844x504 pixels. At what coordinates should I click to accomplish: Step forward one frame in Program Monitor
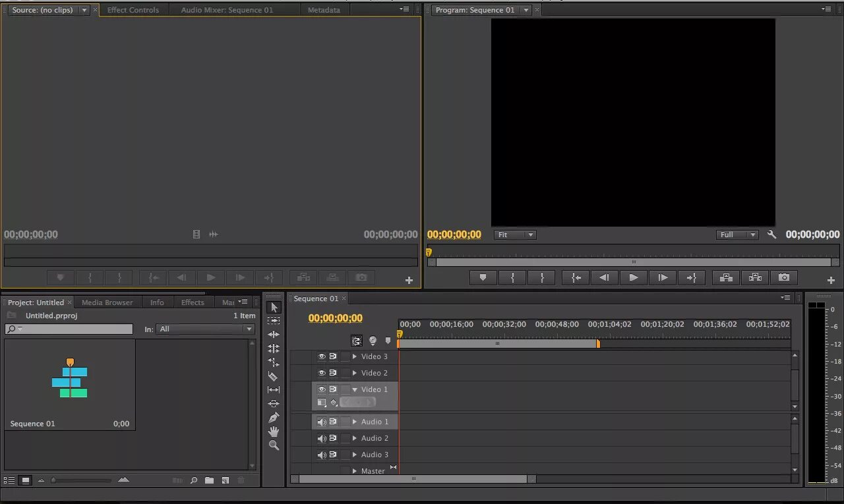click(663, 278)
